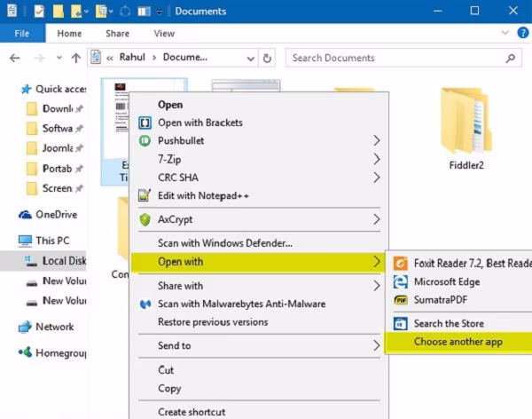Click the AxCrypt shield icon
Viewport: 532px width, 419px height.
click(145, 219)
